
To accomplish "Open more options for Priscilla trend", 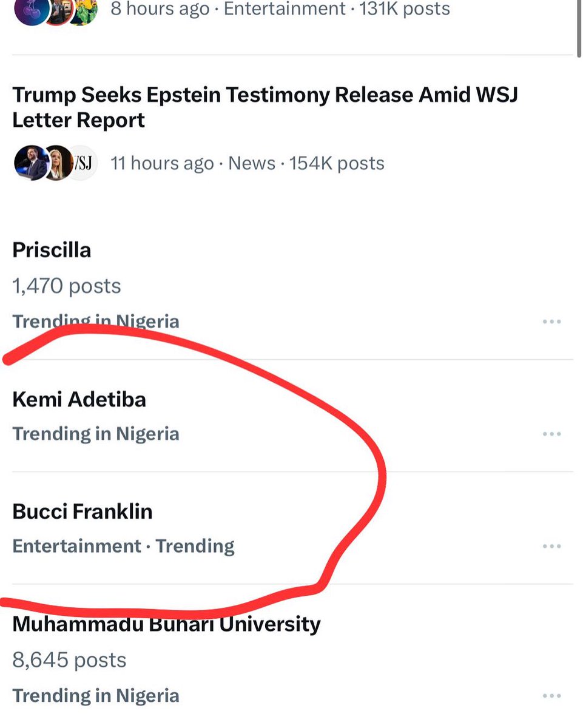I will point(551,322).
